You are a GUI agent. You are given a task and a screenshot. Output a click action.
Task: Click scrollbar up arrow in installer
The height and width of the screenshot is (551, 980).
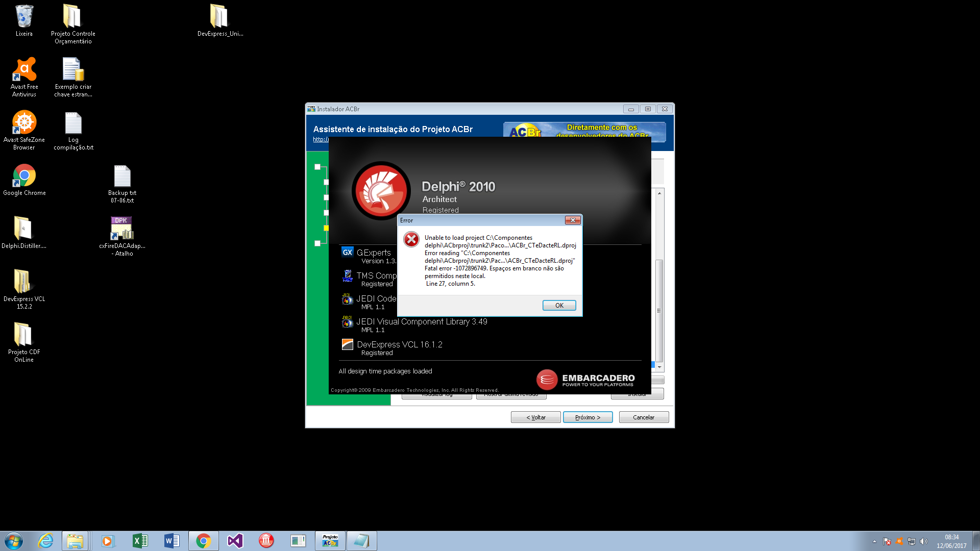coord(659,193)
